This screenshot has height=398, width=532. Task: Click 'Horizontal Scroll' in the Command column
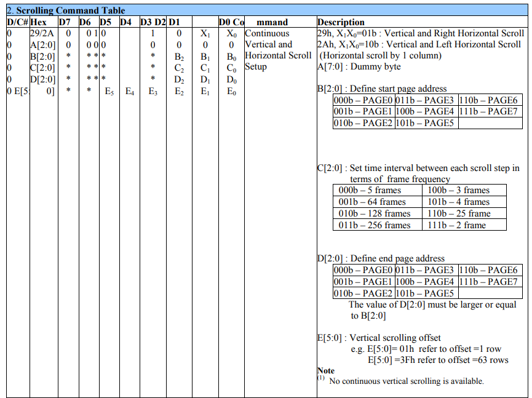278,55
